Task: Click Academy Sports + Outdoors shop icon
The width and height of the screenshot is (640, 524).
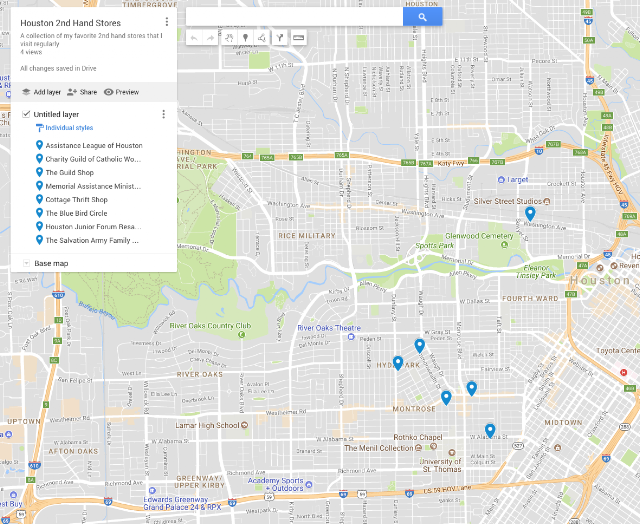Action: [309, 484]
